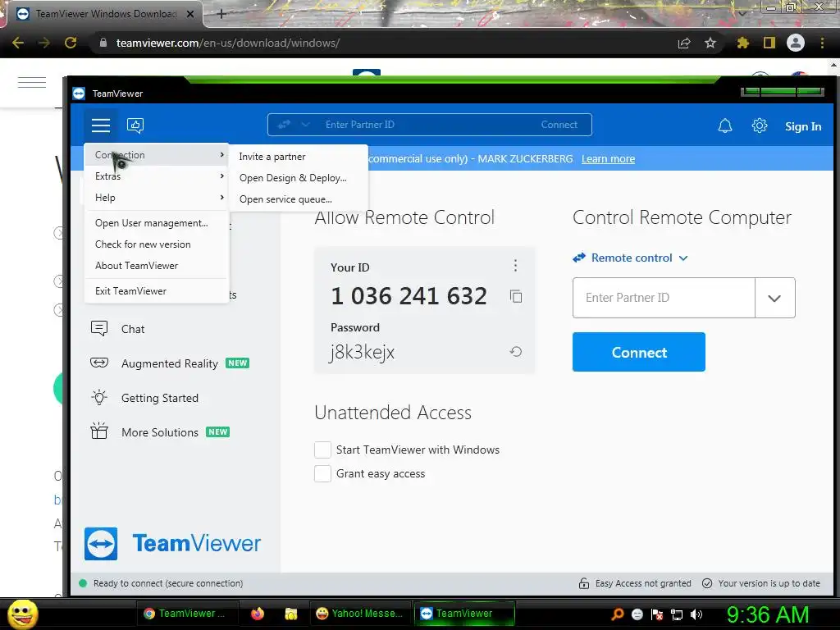The height and width of the screenshot is (630, 840).
Task: Click Sign In
Action: tap(802, 126)
